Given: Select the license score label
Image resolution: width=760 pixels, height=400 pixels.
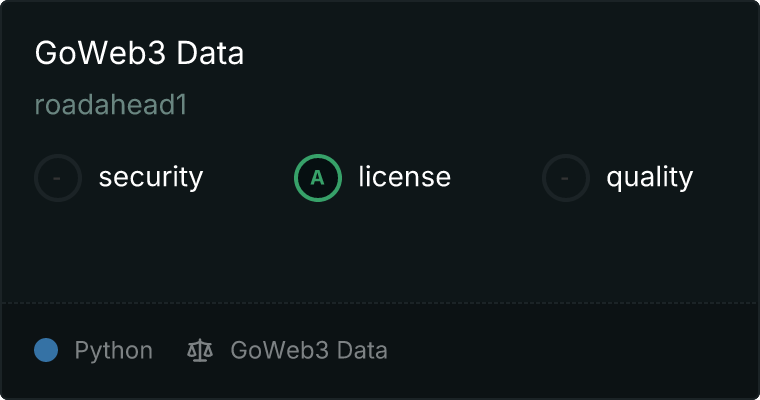Looking at the screenshot, I should point(404,178).
